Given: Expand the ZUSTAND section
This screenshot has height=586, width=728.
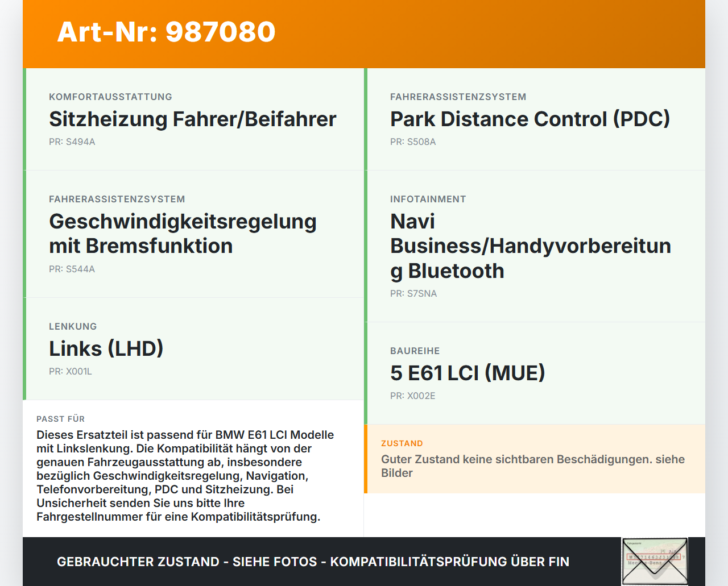Looking at the screenshot, I should click(x=402, y=443).
